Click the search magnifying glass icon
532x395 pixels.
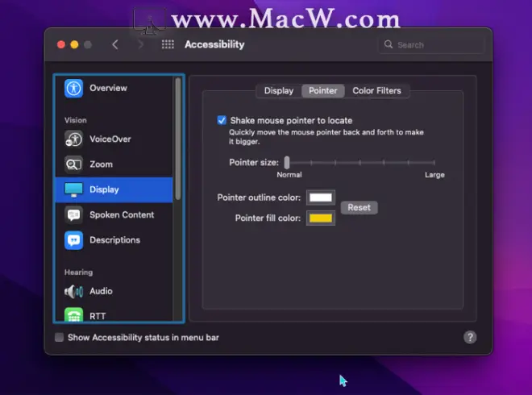pos(389,44)
